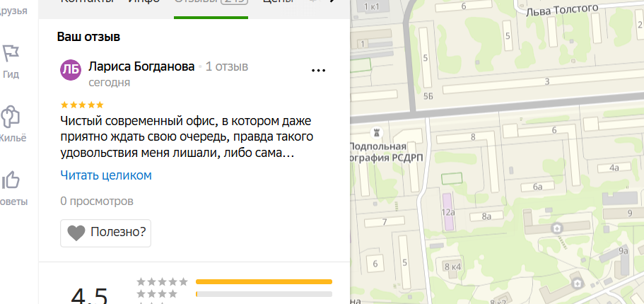
Task: Click building 8а on the map
Action: [486, 216]
